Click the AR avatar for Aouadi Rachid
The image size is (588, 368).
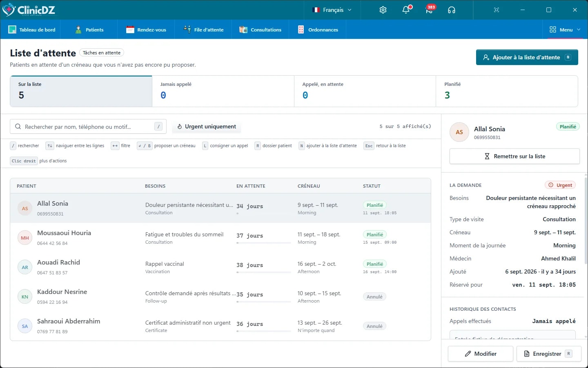(25, 267)
